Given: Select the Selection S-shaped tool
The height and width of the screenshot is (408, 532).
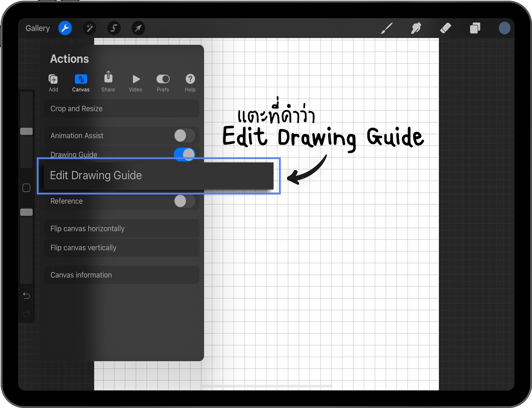Looking at the screenshot, I should (114, 28).
